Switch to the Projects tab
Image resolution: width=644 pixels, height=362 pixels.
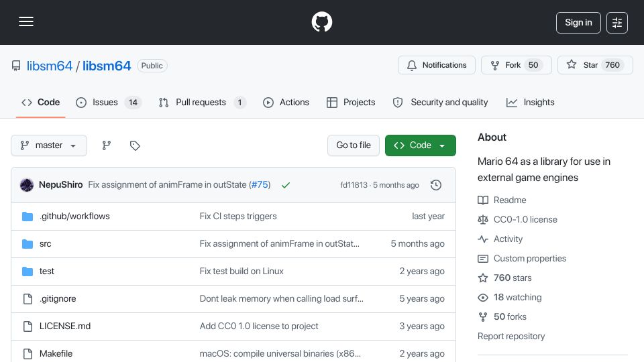351,102
